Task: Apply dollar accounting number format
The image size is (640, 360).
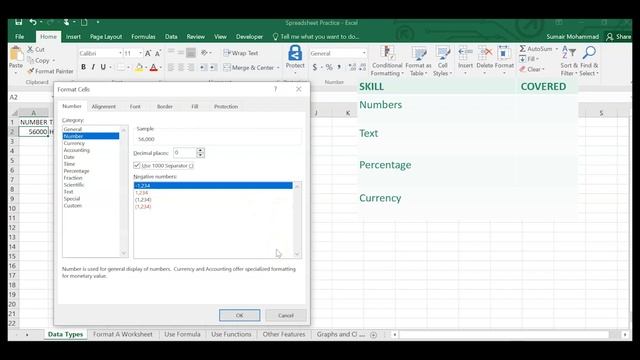Action: [314, 67]
